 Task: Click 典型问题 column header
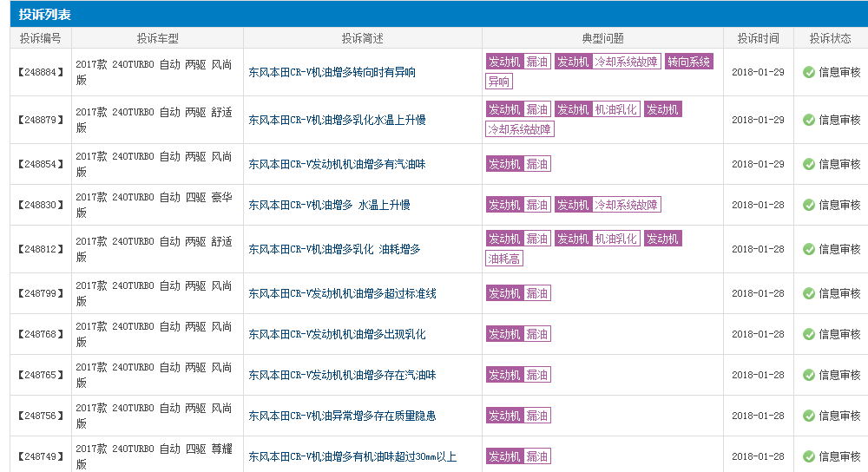pos(602,38)
